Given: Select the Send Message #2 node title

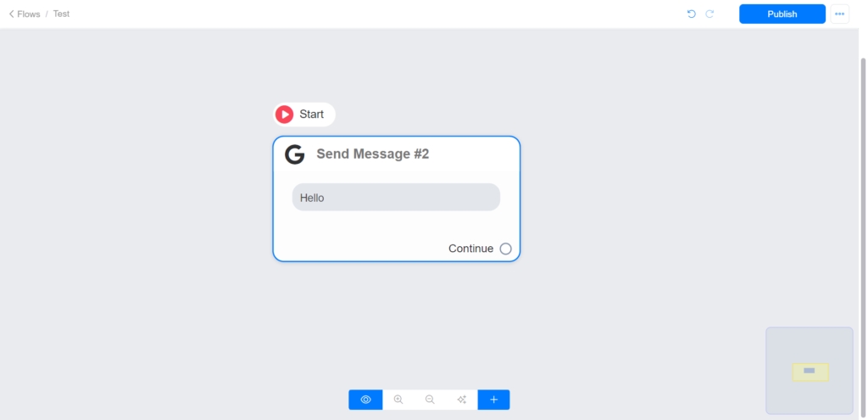Looking at the screenshot, I should click(373, 154).
